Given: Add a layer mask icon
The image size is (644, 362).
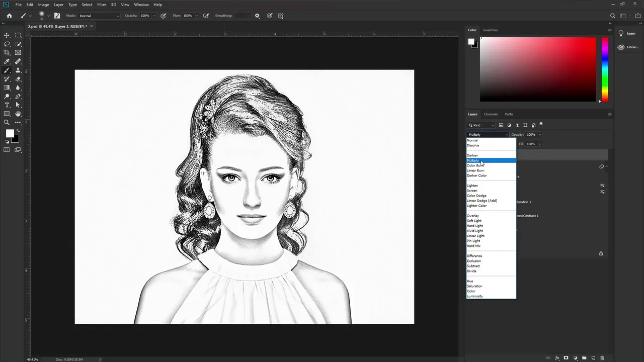Looking at the screenshot, I should (x=566, y=358).
